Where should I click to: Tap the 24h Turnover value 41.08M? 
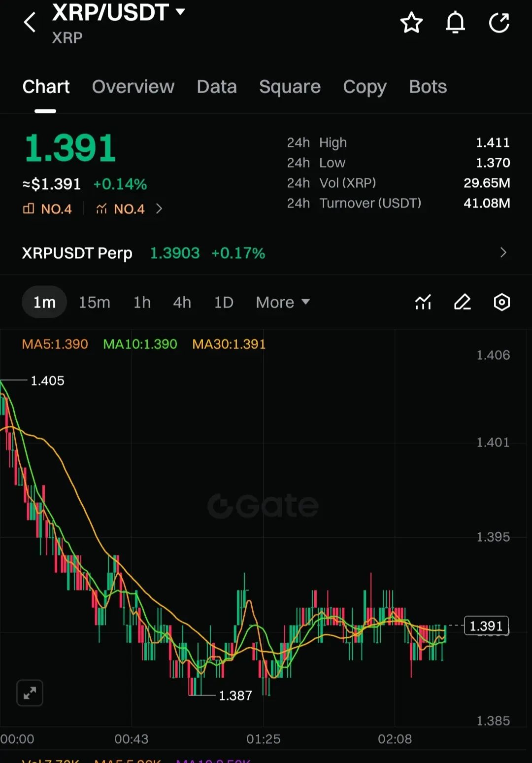487,203
